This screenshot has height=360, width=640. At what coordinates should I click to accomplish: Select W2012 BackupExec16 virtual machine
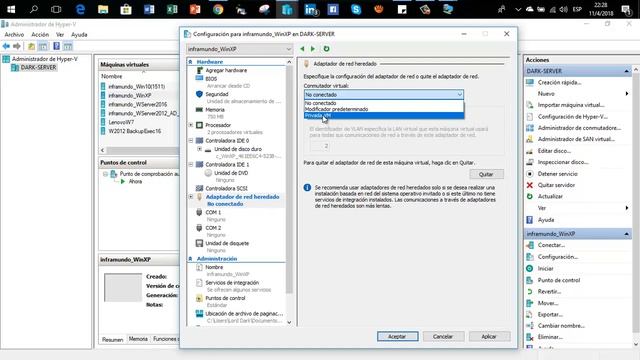pos(135,131)
